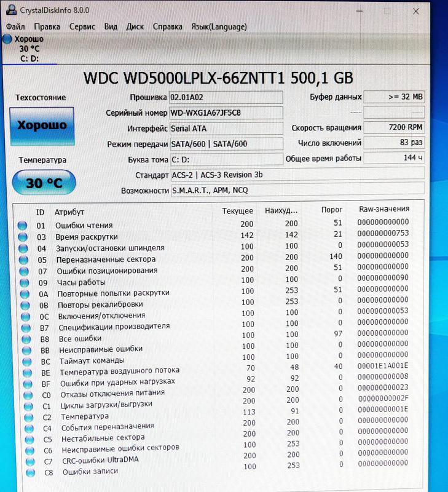Click the Атрибут column header
Image resolution: width=448 pixels, height=492 pixels.
pyautogui.click(x=69, y=212)
